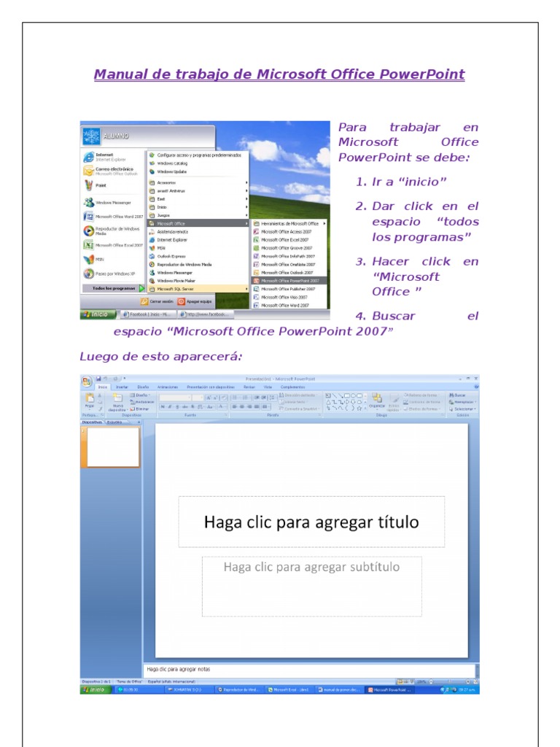Image resolution: width=560 pixels, height=747 pixels.
Task: Expand the Microsoft Office program folder
Action: coord(198,223)
